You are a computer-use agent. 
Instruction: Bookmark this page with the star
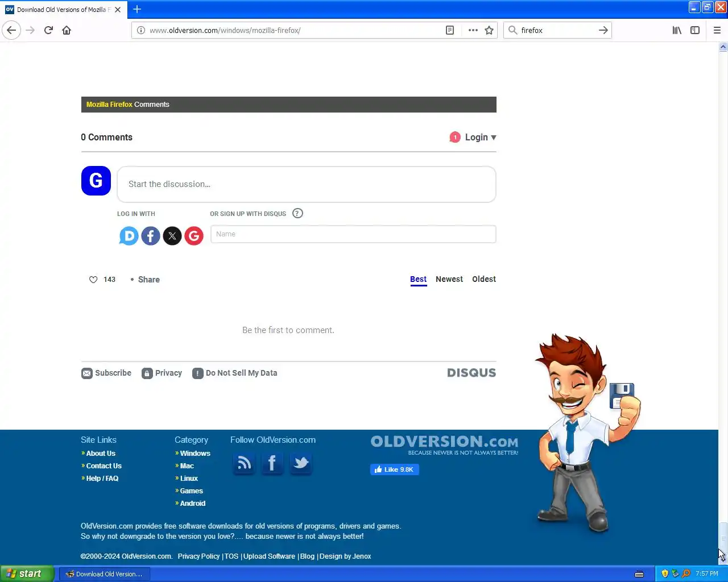click(x=489, y=30)
